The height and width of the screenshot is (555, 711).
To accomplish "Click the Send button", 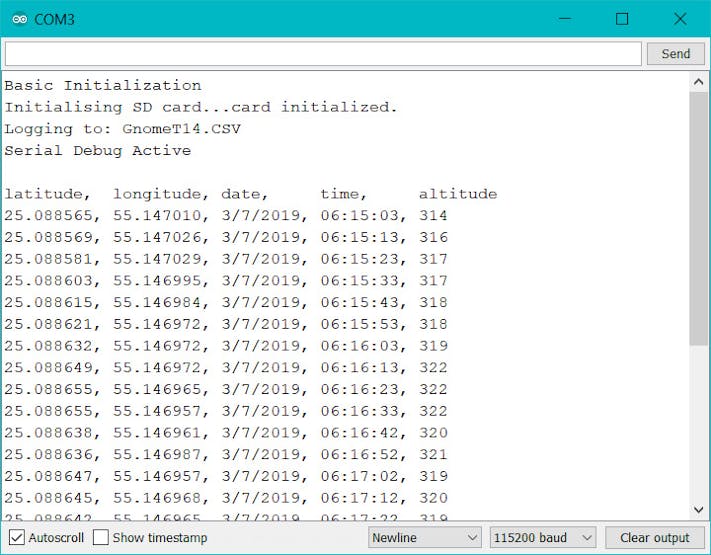I will (676, 54).
